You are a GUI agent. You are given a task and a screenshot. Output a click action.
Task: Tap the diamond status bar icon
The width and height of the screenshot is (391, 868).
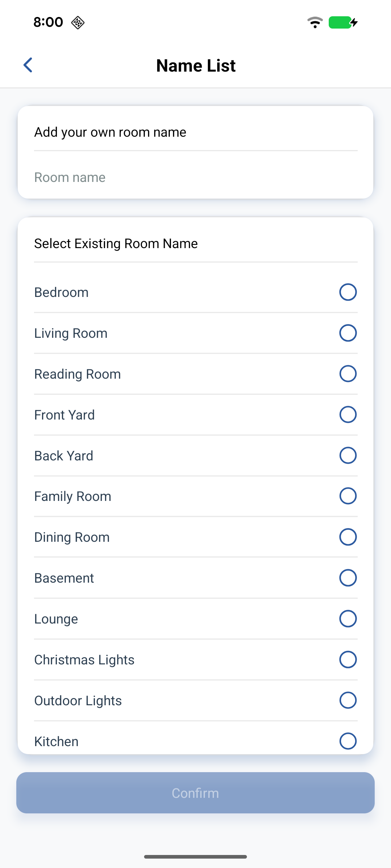pyautogui.click(x=78, y=22)
